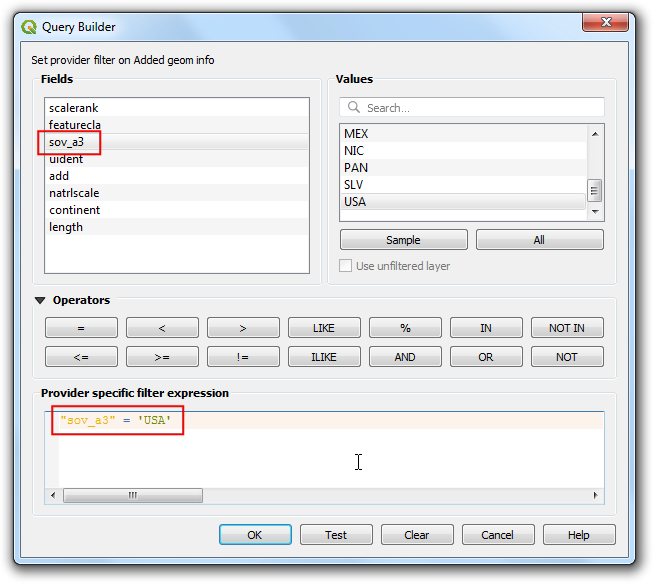Confirm the query with OK
Viewport: 654px width, 584px height.
point(255,535)
